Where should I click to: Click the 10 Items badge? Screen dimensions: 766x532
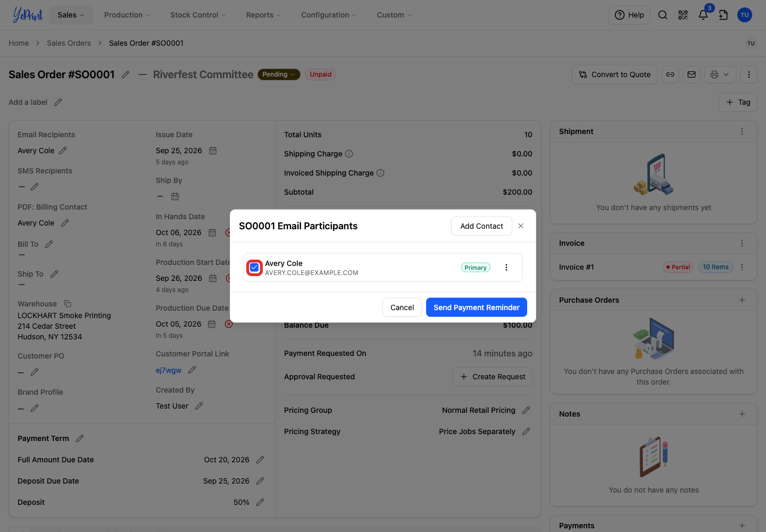[x=715, y=267]
